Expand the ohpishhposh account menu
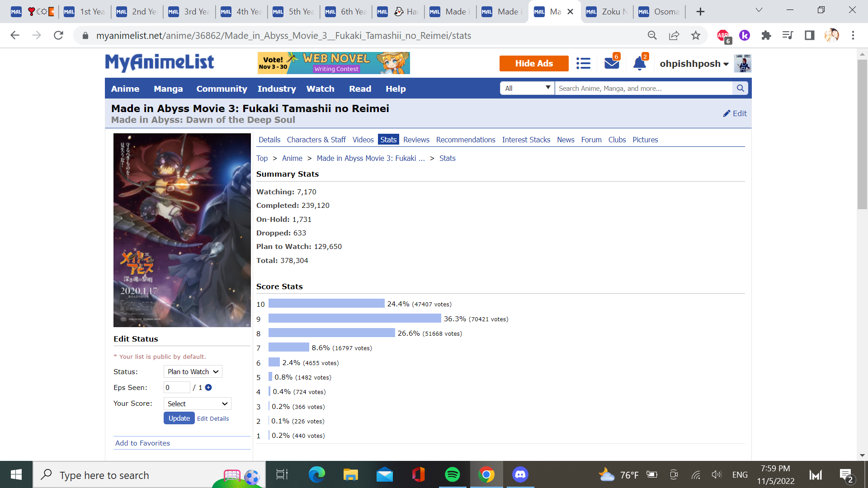 [x=694, y=64]
